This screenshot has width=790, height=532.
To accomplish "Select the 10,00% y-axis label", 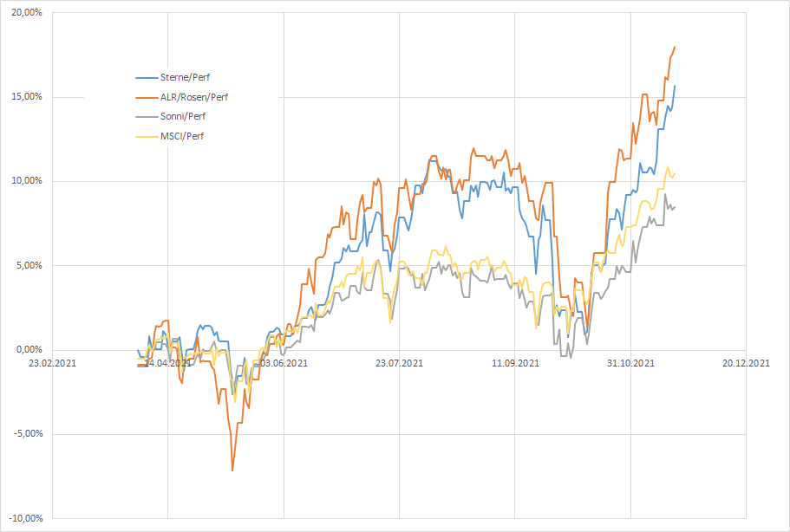I will pyautogui.click(x=28, y=181).
